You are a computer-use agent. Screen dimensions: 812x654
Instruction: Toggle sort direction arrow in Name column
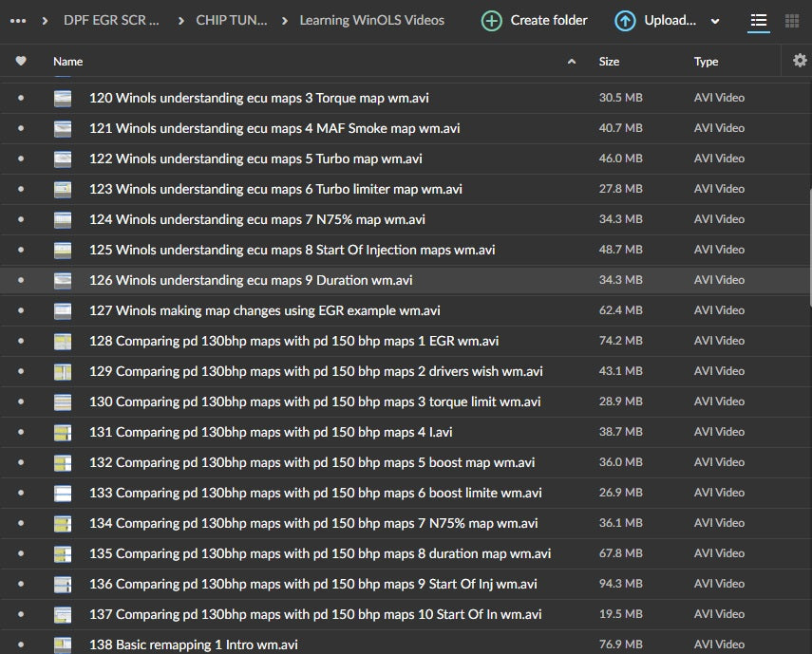571,62
